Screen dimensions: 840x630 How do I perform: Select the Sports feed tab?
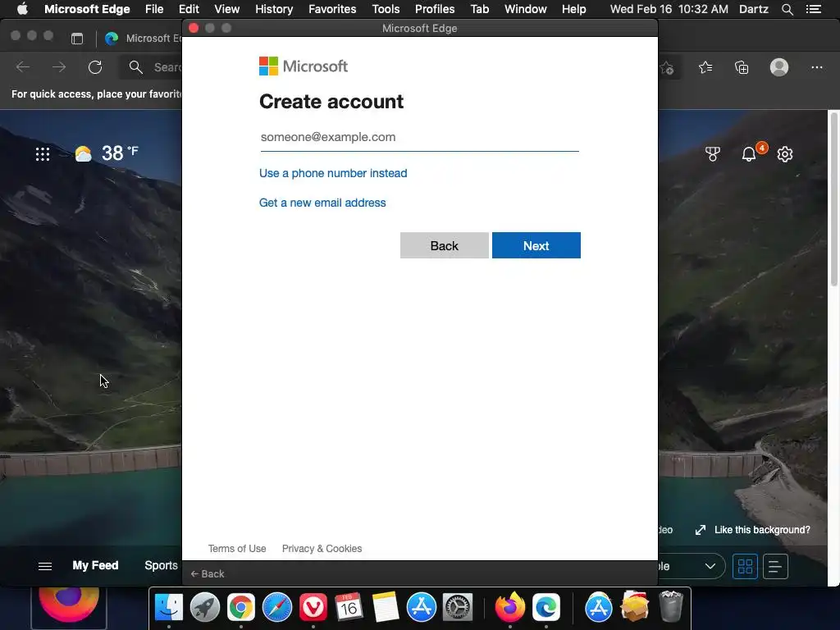(x=162, y=566)
